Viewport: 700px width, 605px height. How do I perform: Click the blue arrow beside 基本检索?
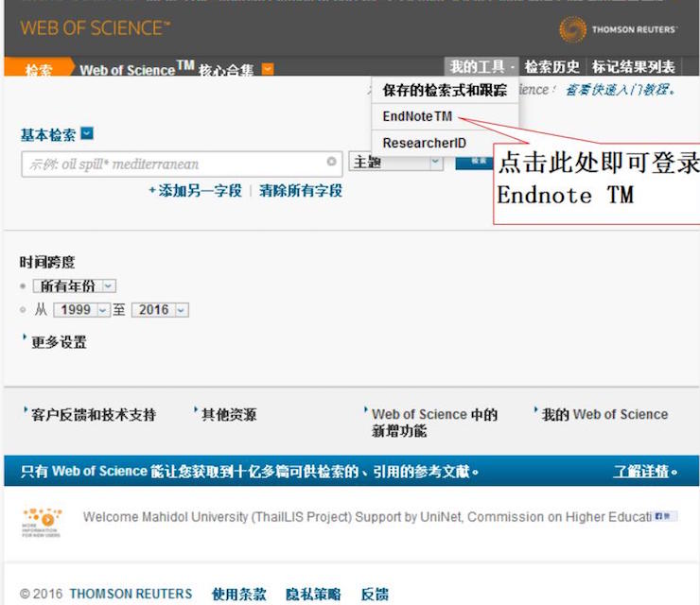(x=87, y=134)
